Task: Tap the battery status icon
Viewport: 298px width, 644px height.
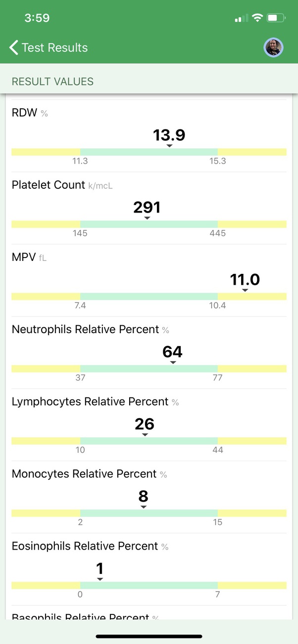Action: point(276,18)
